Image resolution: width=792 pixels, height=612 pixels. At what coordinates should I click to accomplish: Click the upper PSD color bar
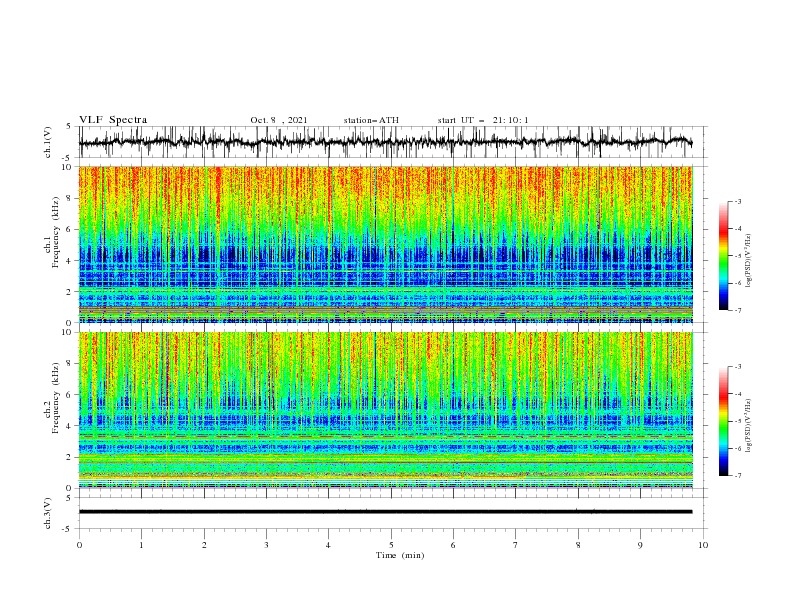click(724, 256)
